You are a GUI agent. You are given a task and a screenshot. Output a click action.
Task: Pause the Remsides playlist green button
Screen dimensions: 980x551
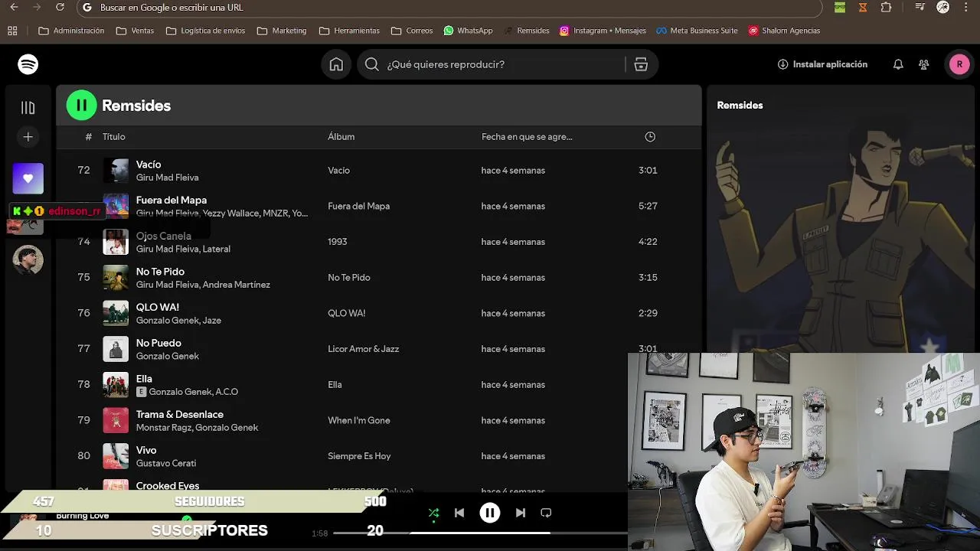[82, 106]
